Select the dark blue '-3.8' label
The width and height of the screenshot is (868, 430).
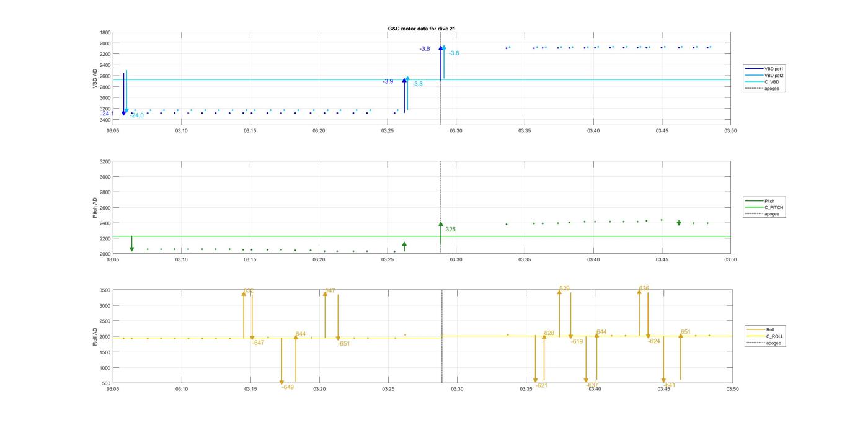(x=425, y=48)
